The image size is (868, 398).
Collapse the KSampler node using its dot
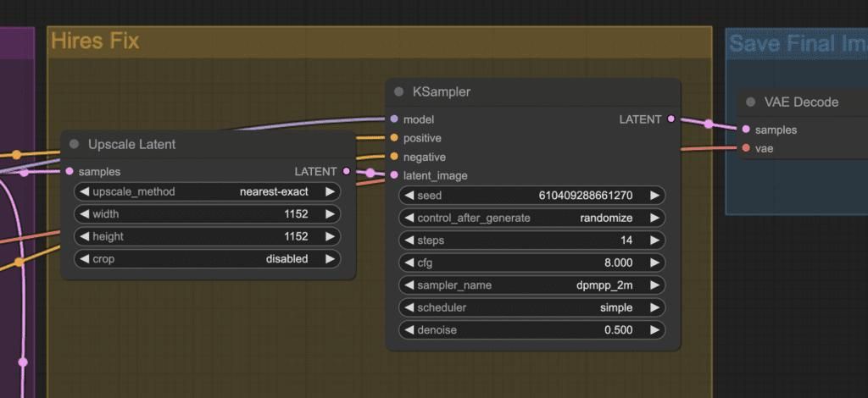coord(399,91)
